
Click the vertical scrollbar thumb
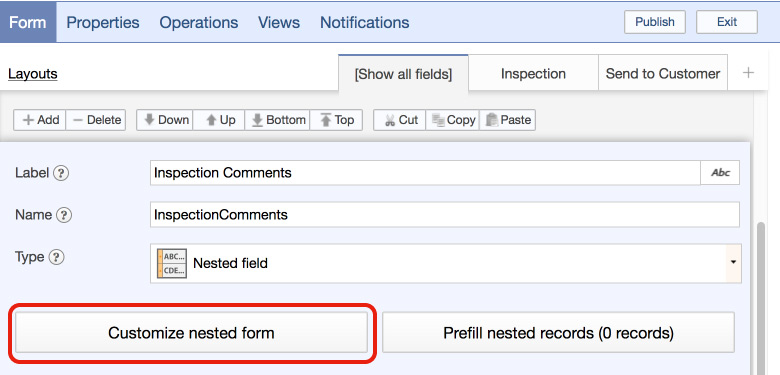[760, 298]
